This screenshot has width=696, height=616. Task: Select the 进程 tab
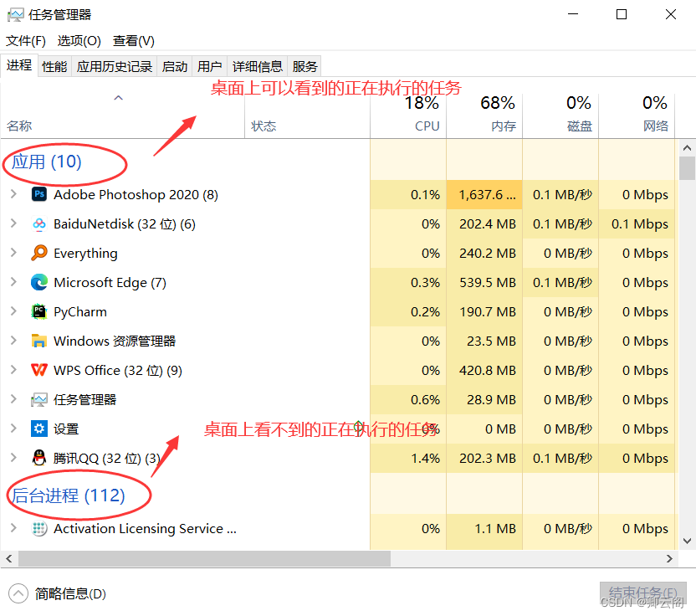pyautogui.click(x=19, y=65)
